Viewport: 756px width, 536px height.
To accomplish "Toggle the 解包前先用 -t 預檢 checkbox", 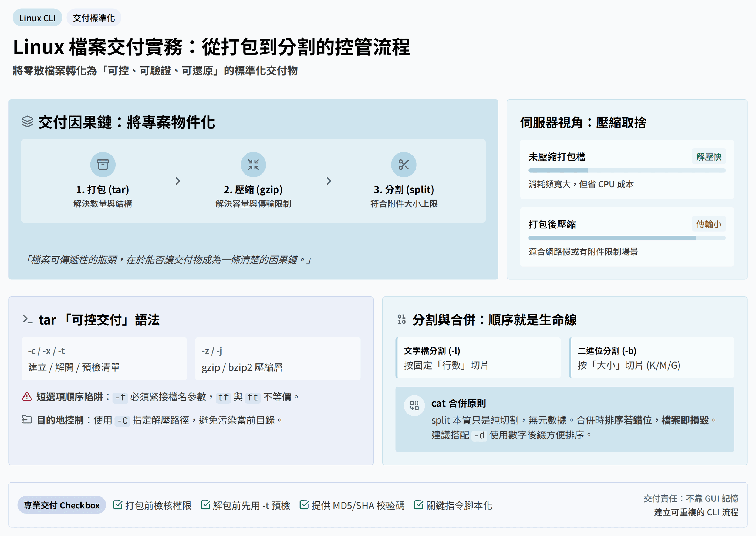I will (x=205, y=505).
